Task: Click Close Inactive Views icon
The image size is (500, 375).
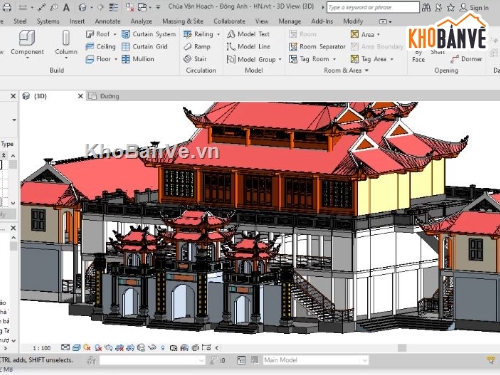Action: (130, 7)
